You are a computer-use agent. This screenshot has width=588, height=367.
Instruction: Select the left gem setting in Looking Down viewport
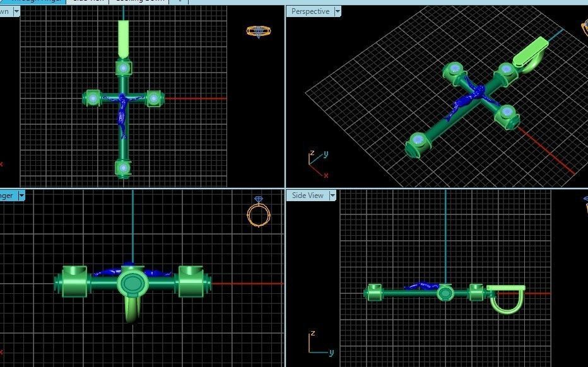pos(93,98)
